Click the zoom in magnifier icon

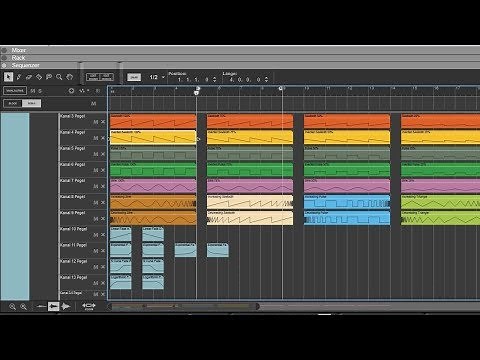[x=23, y=306]
